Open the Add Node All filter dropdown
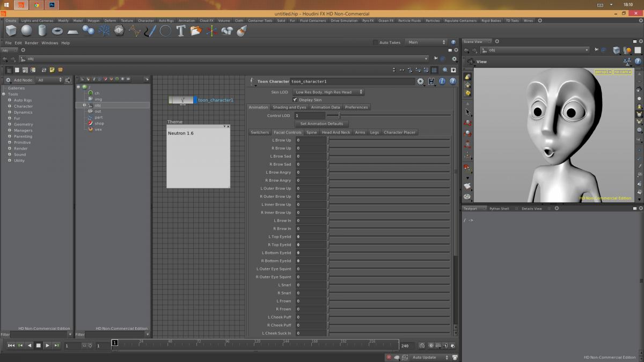The height and width of the screenshot is (362, 644). (50, 80)
